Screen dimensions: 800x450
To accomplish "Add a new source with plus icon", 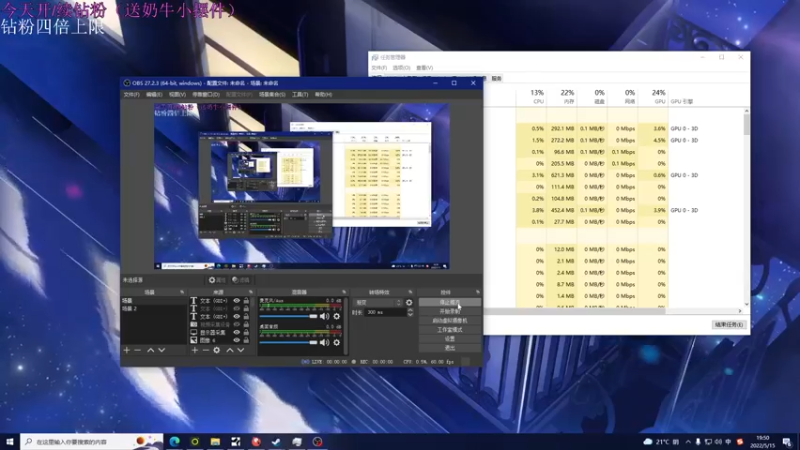I will [194, 350].
